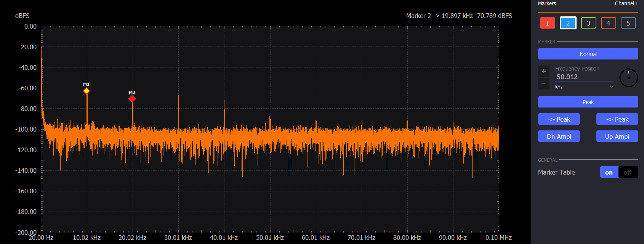Click the 0.10 MHz axis label

[x=498, y=238]
